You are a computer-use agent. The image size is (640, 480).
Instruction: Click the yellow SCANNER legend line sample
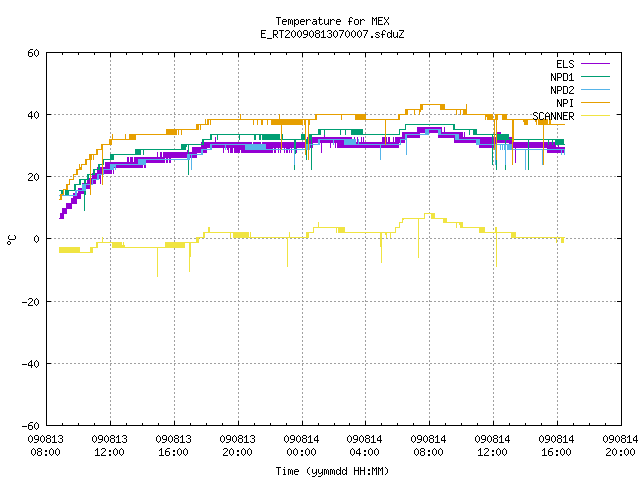[x=596, y=116]
